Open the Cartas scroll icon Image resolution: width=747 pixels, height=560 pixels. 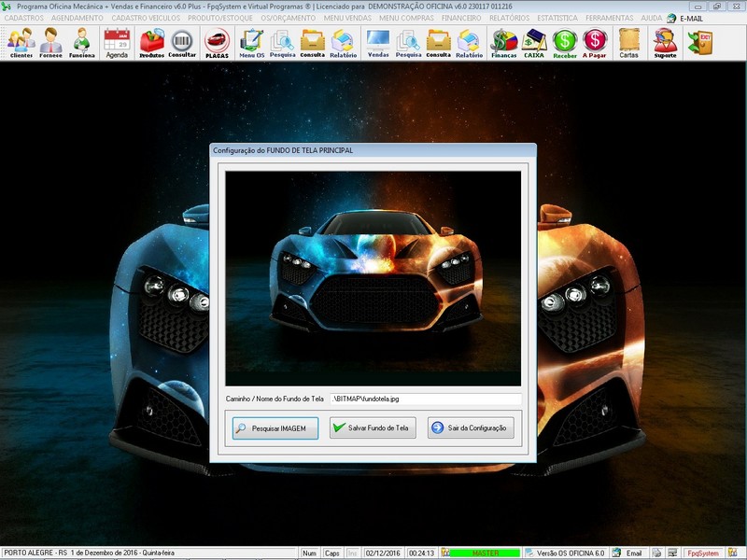tap(628, 43)
